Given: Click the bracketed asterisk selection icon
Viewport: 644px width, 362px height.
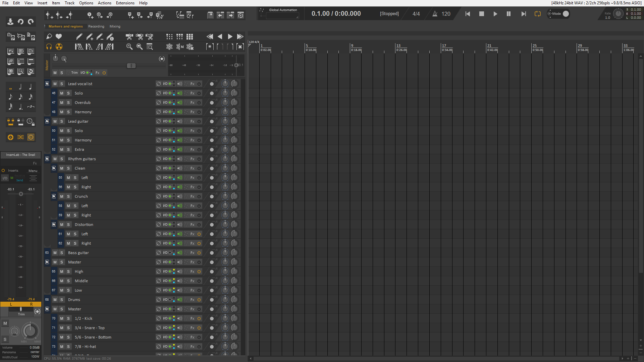Looking at the screenshot, I should (x=210, y=47).
